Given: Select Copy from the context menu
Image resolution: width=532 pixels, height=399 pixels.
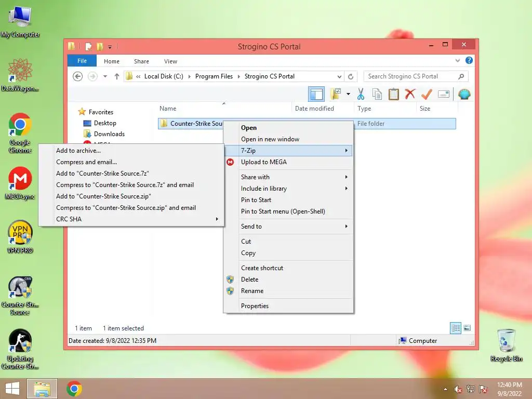Looking at the screenshot, I should click(x=288, y=253).
